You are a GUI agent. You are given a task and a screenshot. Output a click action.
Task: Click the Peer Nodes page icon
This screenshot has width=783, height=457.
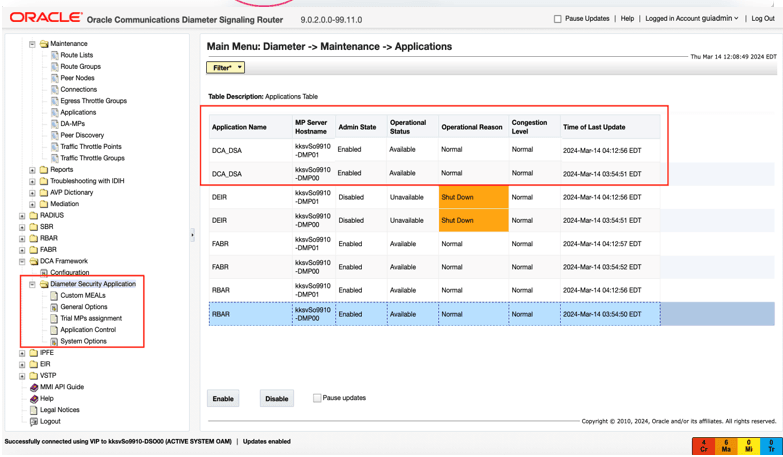point(55,78)
